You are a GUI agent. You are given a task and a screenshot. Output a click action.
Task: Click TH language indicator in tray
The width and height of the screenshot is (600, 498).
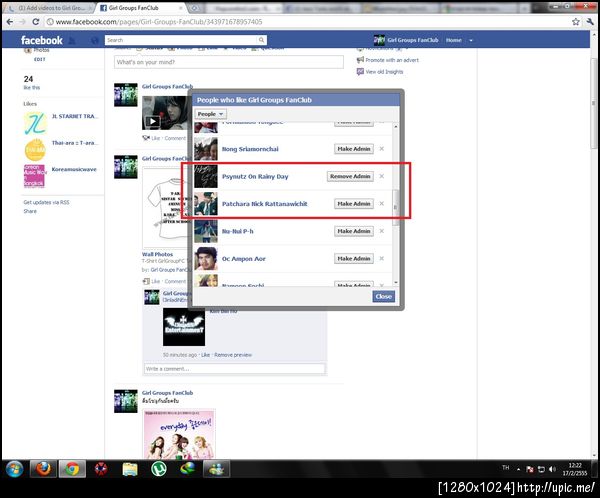(x=505, y=468)
